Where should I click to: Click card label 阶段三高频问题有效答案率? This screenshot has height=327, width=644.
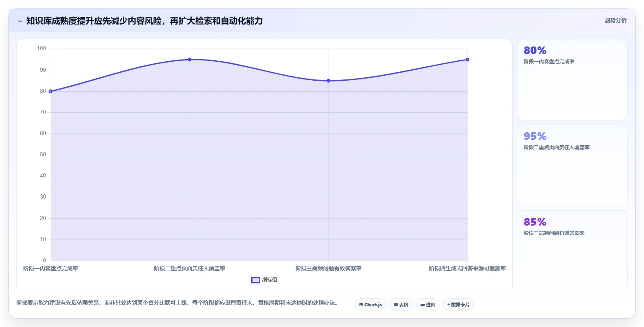(554, 233)
